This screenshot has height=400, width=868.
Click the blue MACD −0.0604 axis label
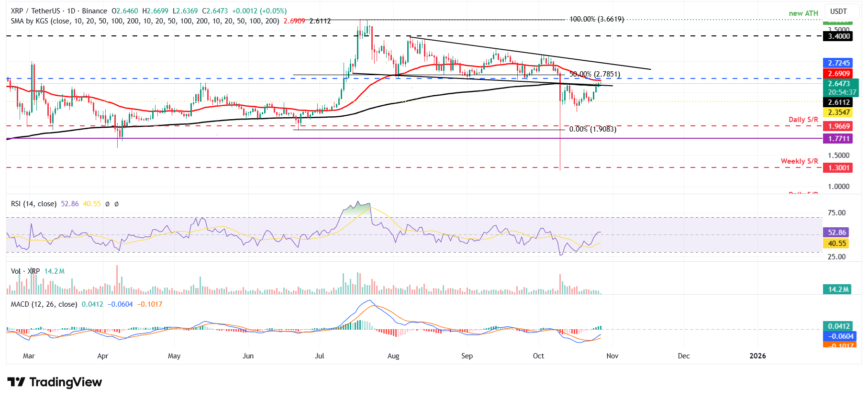pos(840,336)
